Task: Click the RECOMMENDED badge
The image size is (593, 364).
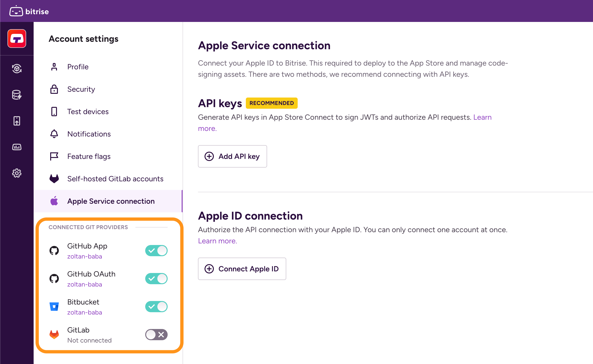Action: click(x=272, y=103)
